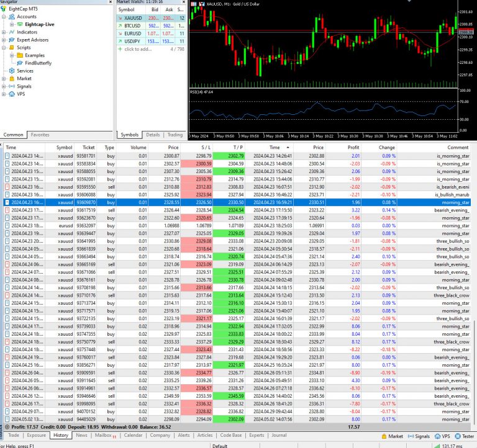Close the Navigator panel
The width and height of the screenshot is (477, 448).
tap(110, 2)
